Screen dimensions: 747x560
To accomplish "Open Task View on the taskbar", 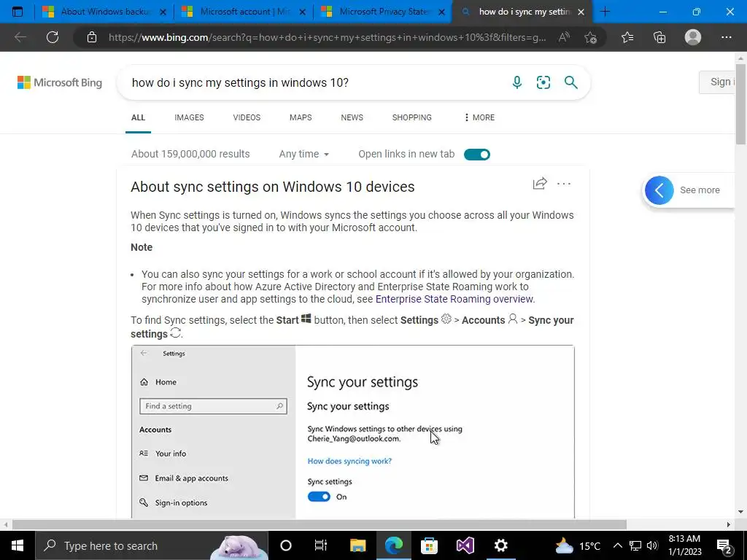I will point(321,545).
